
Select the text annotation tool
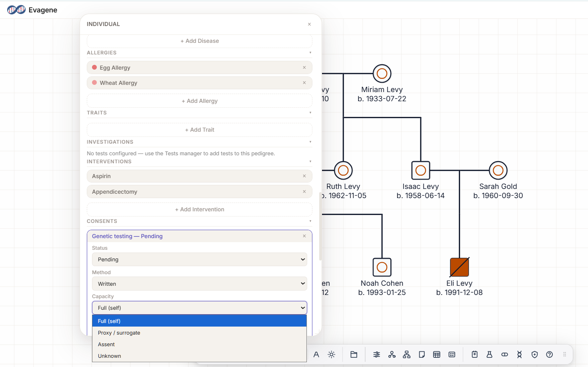pyautogui.click(x=316, y=355)
